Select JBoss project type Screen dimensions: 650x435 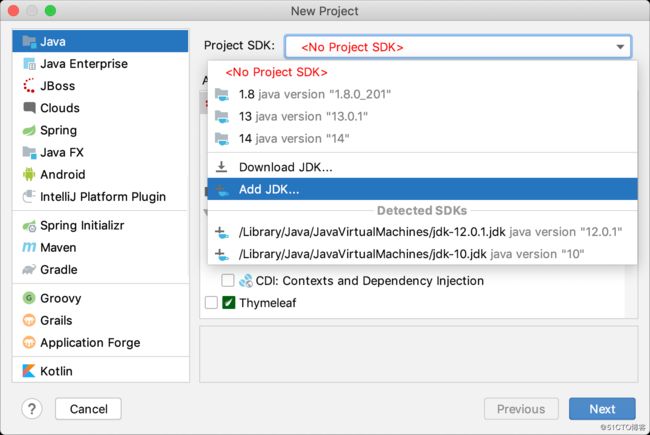(x=101, y=86)
